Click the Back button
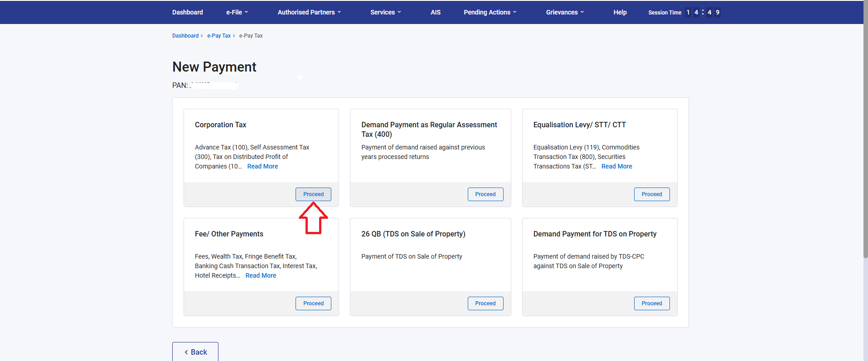This screenshot has width=868, height=361. (195, 352)
